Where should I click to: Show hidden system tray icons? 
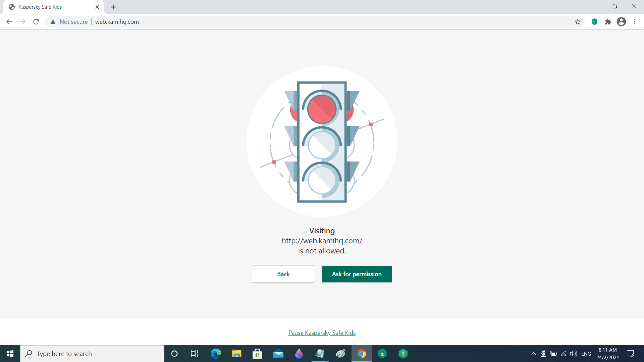(x=533, y=354)
